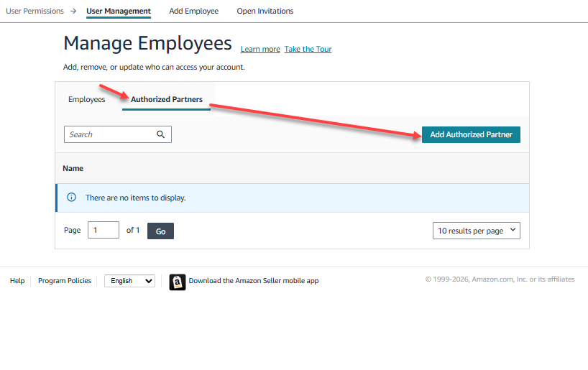Viewport: 588px width, 370px height.
Task: Open the User Management tab
Action: pyautogui.click(x=119, y=11)
